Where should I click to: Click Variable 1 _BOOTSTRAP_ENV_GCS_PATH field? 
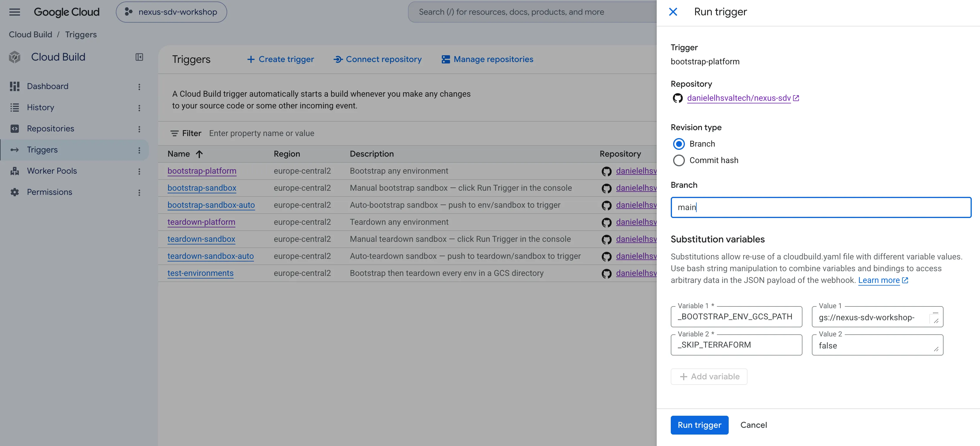pyautogui.click(x=736, y=317)
